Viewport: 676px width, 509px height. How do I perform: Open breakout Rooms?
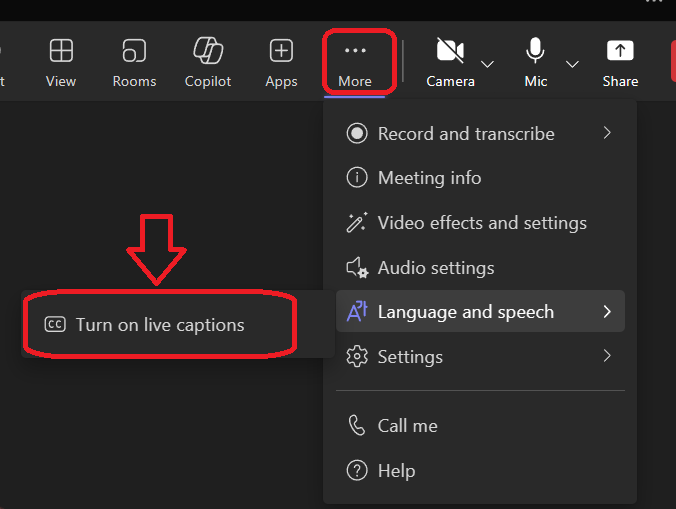click(134, 62)
